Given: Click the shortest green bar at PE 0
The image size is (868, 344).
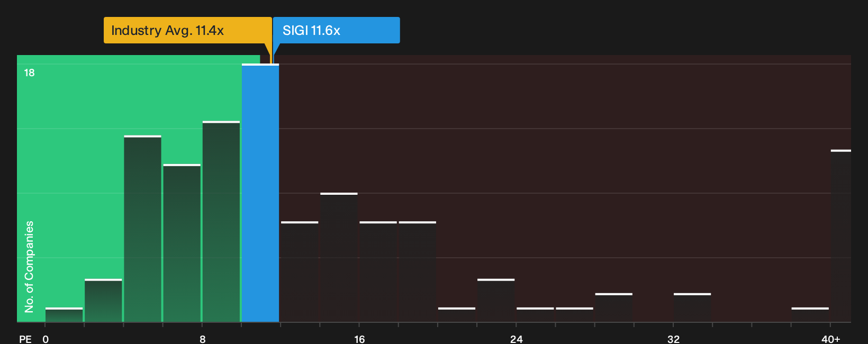Looking at the screenshot, I should (x=64, y=315).
